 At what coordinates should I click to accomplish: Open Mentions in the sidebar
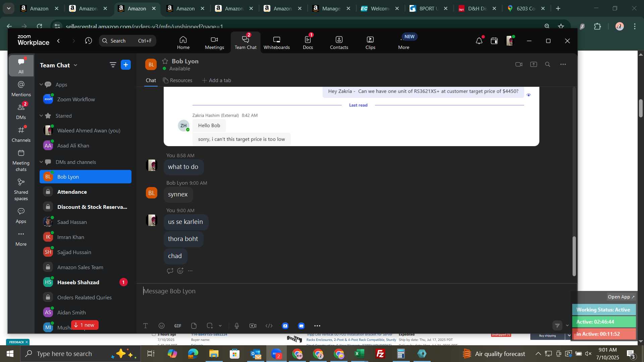pos(21,88)
